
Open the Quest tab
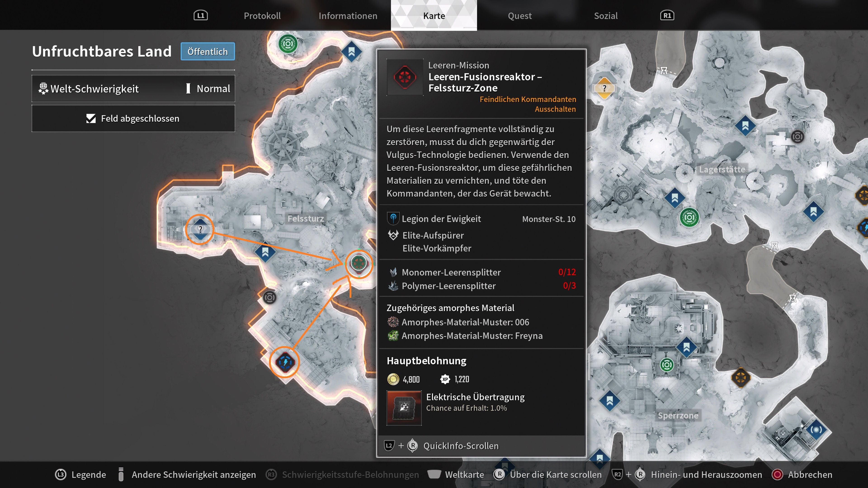519,16
